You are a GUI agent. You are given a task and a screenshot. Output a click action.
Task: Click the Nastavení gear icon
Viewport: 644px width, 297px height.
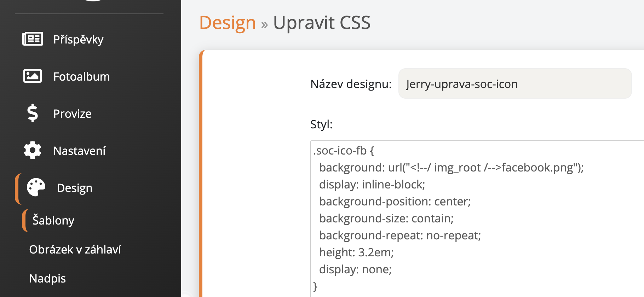(x=33, y=150)
